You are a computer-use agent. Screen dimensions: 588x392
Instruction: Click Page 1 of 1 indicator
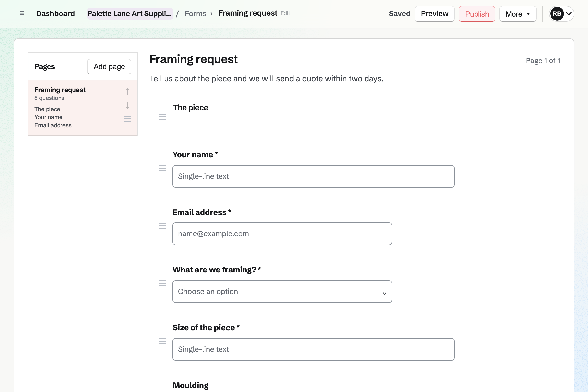pyautogui.click(x=543, y=61)
